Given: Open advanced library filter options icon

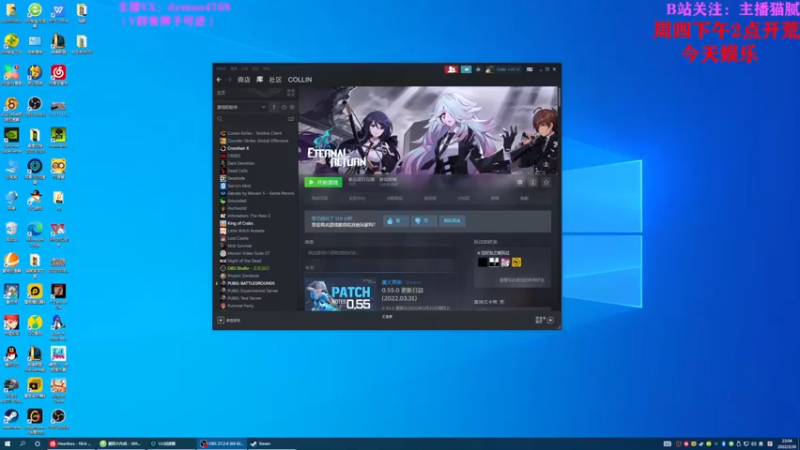Looking at the screenshot, I should [291, 119].
